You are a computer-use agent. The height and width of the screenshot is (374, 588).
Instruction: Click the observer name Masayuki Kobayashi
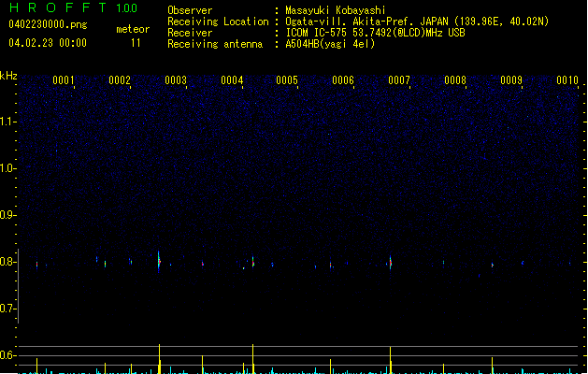(x=336, y=10)
